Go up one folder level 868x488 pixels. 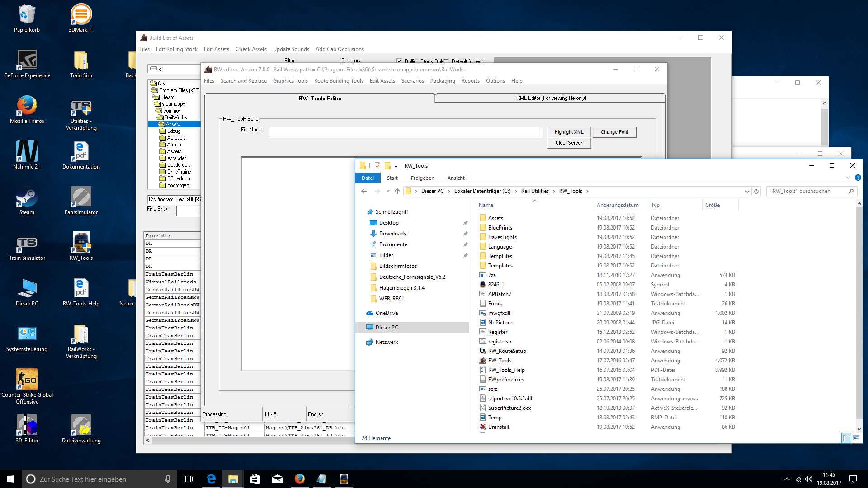(397, 191)
